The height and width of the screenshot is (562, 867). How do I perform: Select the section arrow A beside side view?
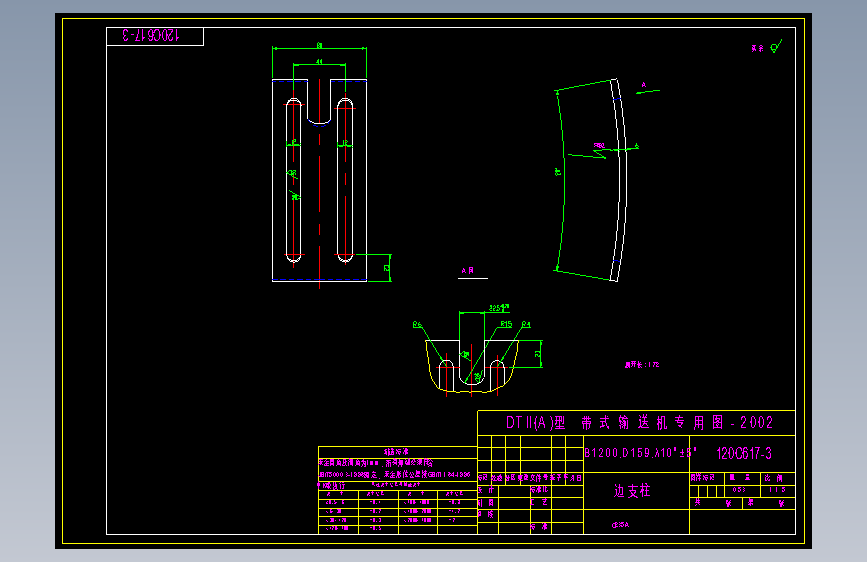(647, 89)
